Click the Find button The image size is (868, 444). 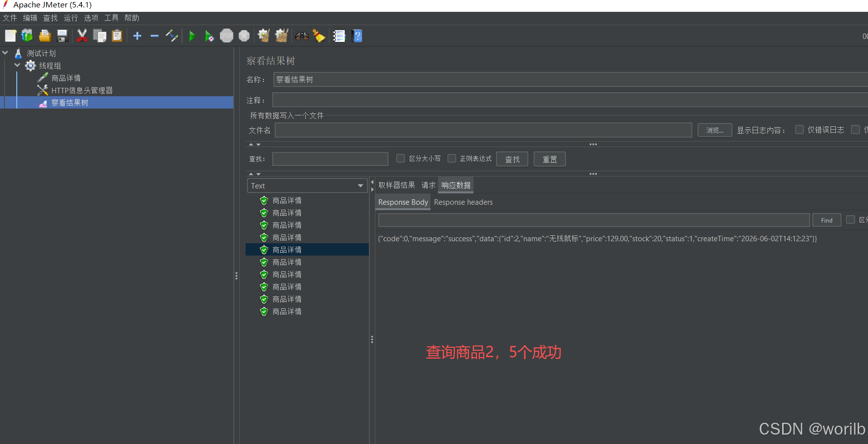click(x=827, y=220)
